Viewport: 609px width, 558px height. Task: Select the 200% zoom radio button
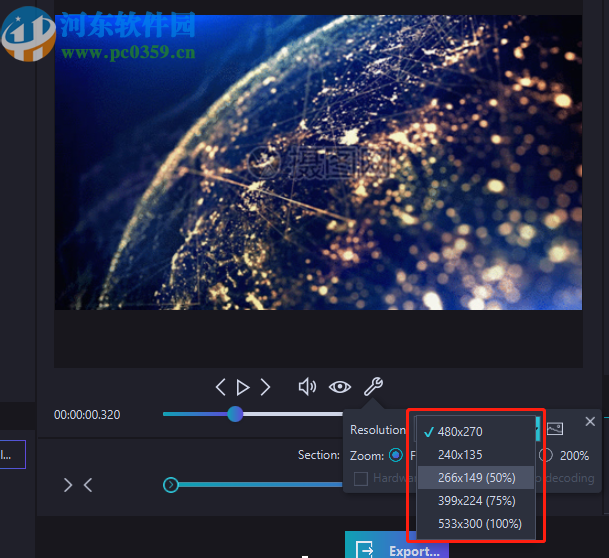click(x=546, y=455)
